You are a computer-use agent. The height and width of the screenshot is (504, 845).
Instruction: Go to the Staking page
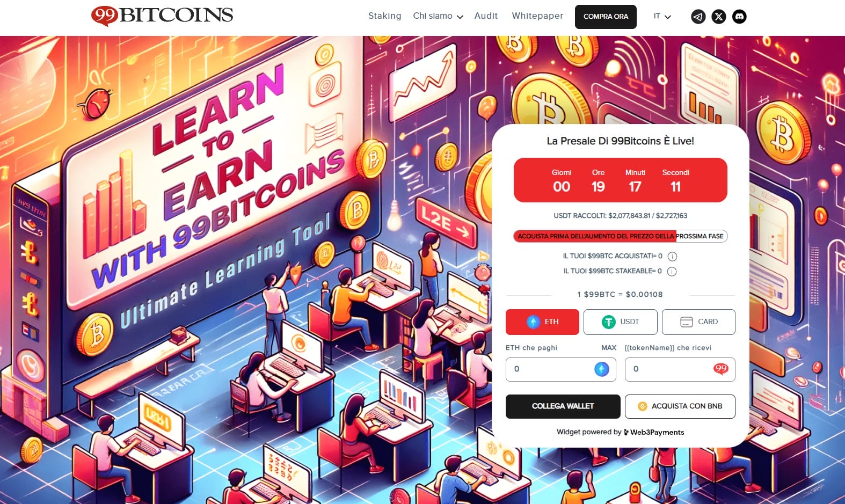384,16
